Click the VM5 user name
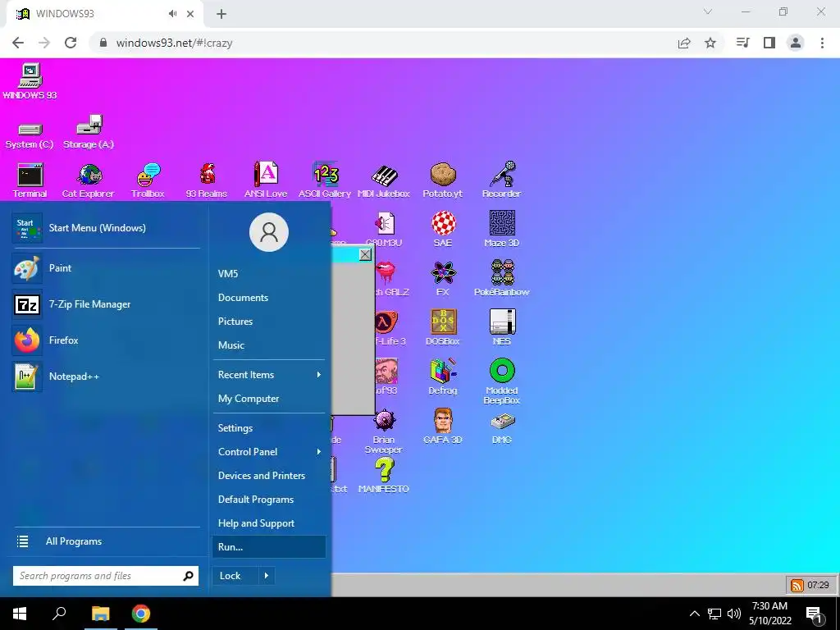Viewport: 840px width, 630px height. [x=228, y=274]
